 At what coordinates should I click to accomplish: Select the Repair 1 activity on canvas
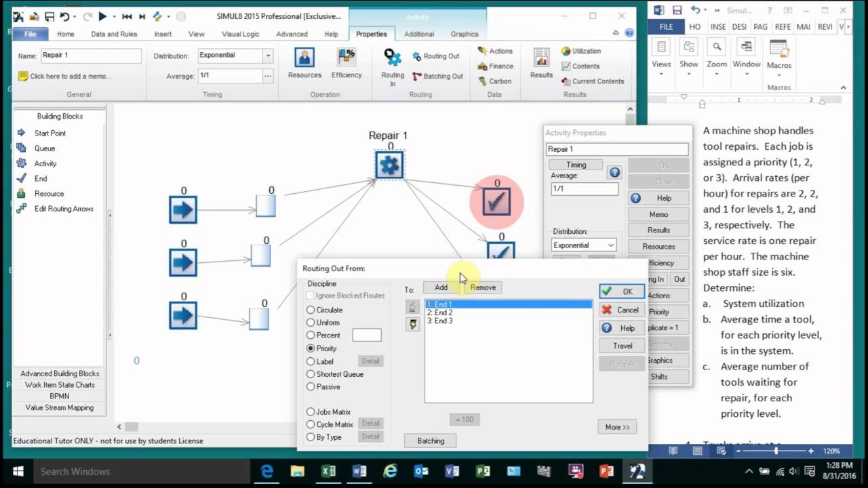point(389,165)
